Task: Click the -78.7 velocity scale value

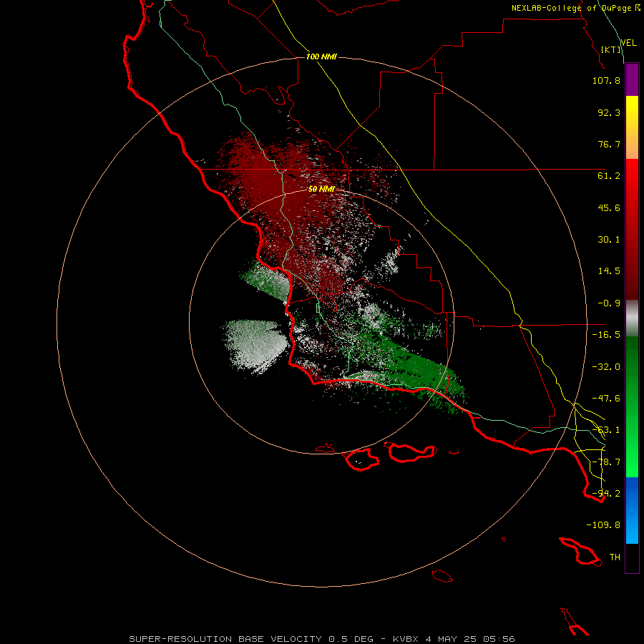Action: [x=606, y=462]
